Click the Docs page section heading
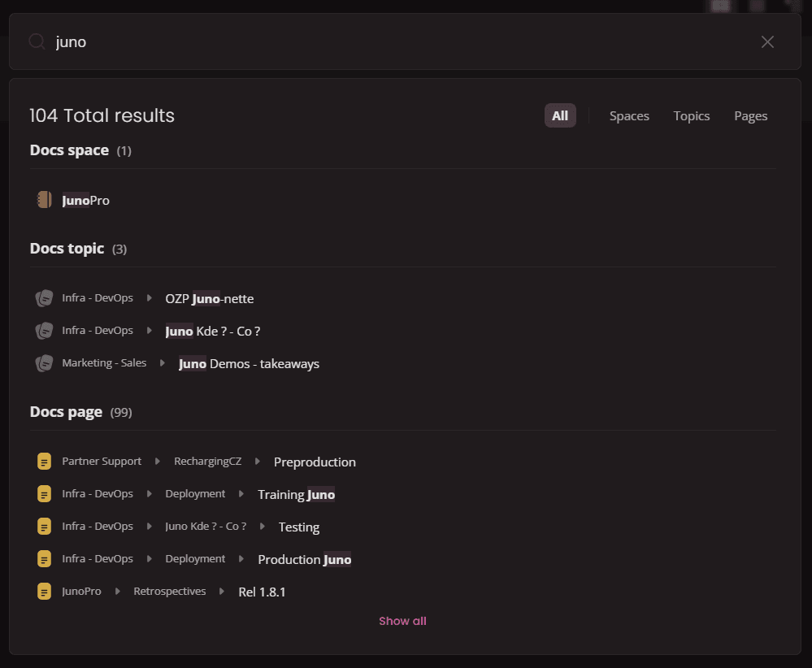812x668 pixels. (66, 412)
